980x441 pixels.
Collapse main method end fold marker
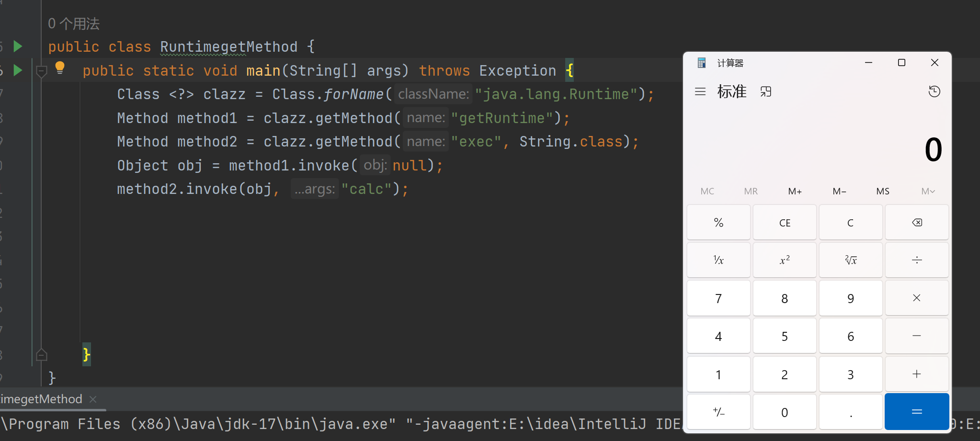(42, 355)
